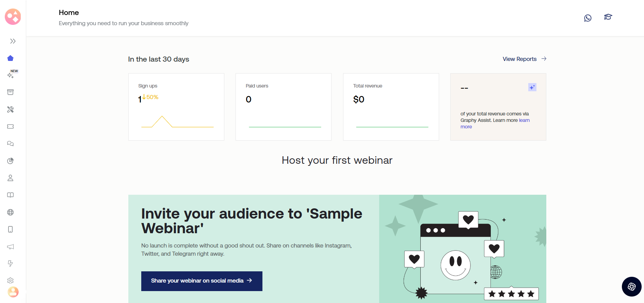Open the open book icon in sidebar
Image resolution: width=644 pixels, height=303 pixels.
11,195
